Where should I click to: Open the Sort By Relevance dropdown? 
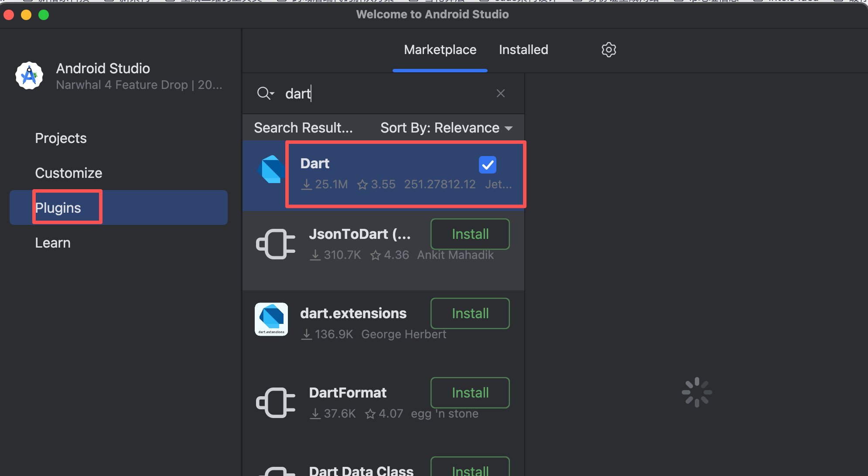tap(446, 128)
